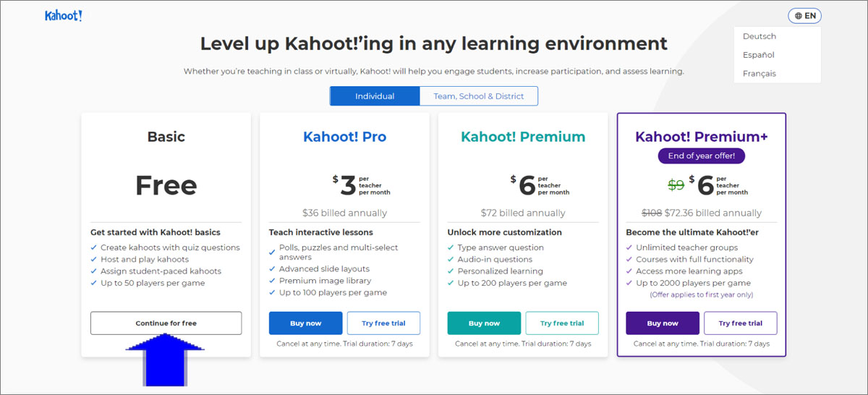Start Kahoot! Premium free trial
The height and width of the screenshot is (395, 868).
(562, 323)
